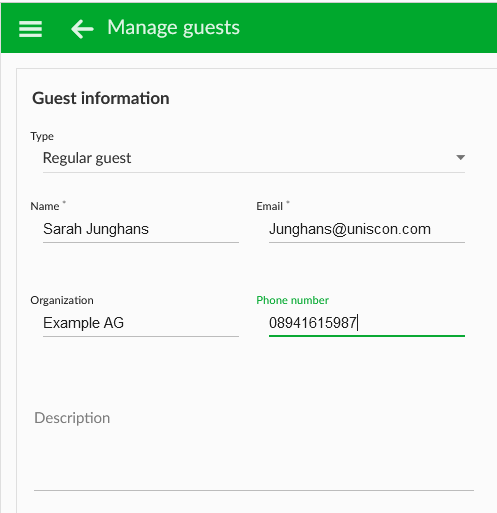The height and width of the screenshot is (513, 497).
Task: Select the Description text area
Action: 254,447
